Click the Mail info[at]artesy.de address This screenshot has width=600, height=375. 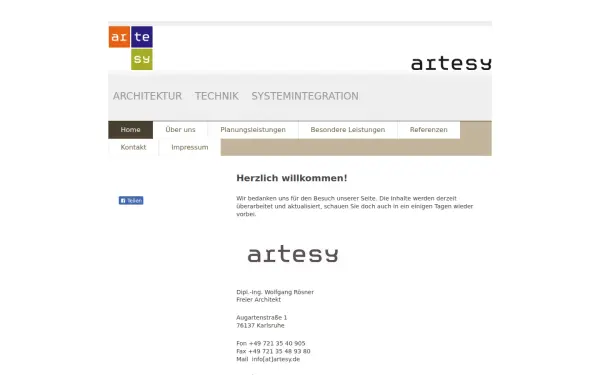(x=268, y=359)
